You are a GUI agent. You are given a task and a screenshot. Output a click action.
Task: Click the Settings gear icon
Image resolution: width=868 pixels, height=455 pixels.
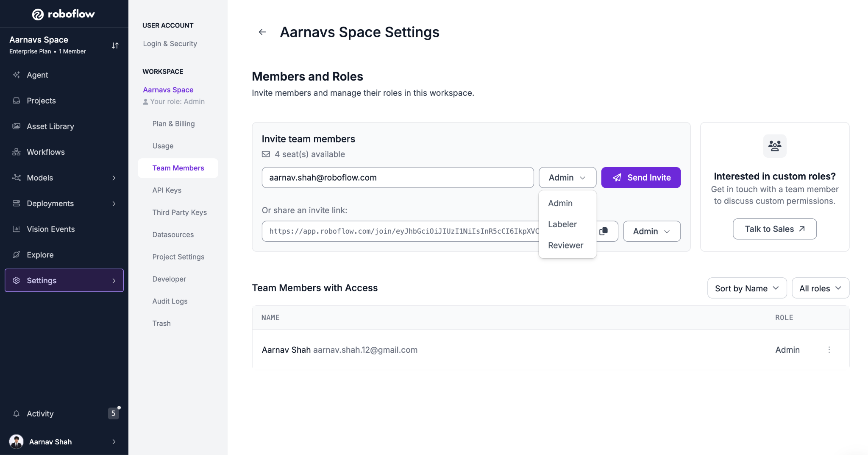pyautogui.click(x=17, y=280)
